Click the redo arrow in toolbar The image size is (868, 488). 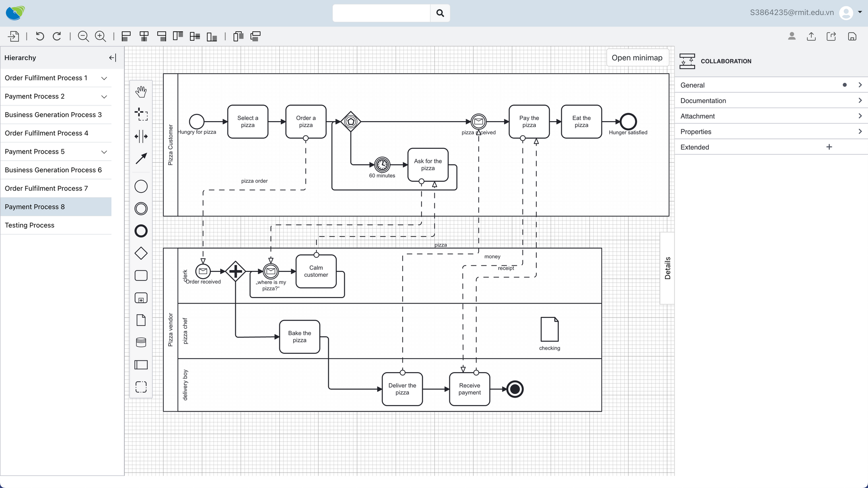point(57,37)
